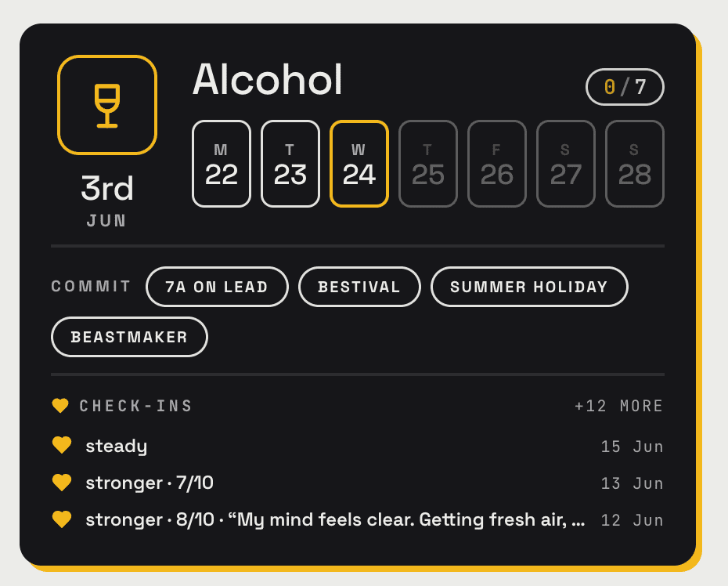The height and width of the screenshot is (586, 728).
Task: Open the BESTIVAL commitment chip
Action: pos(359,287)
